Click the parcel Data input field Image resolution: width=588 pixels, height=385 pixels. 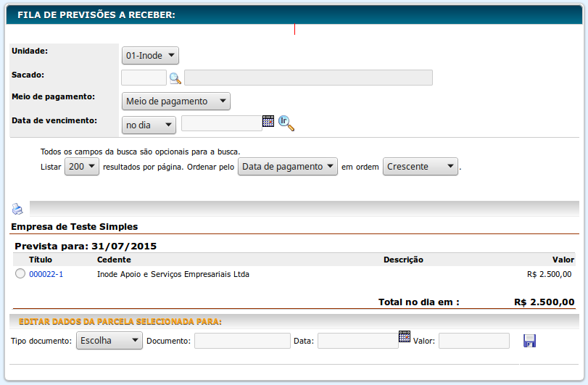pos(357,341)
